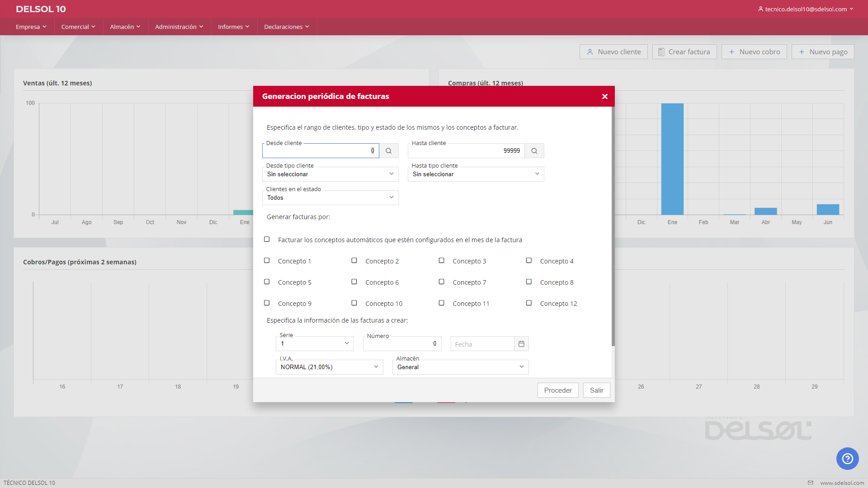Click the Salir button
The image size is (868, 488).
click(x=596, y=390)
